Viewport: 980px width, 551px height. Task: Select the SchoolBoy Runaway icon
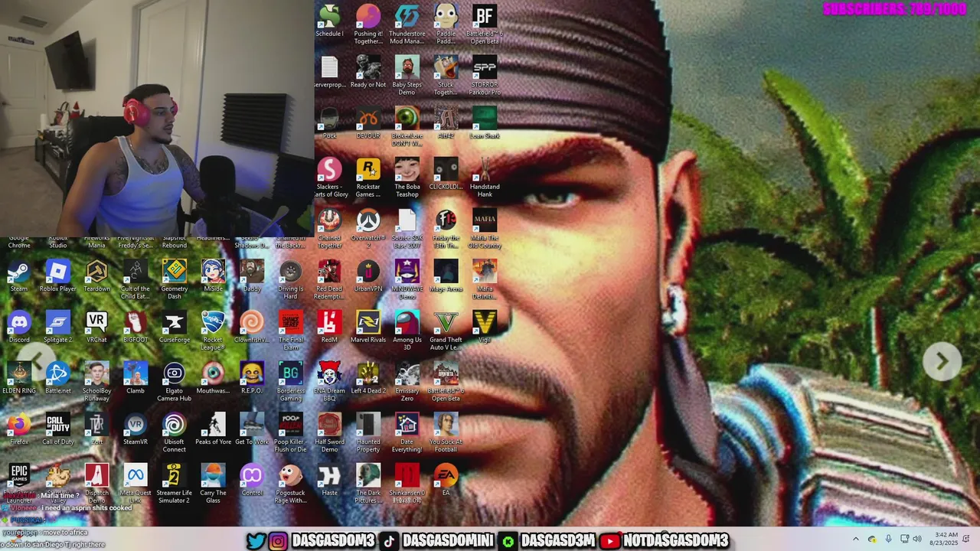(96, 383)
